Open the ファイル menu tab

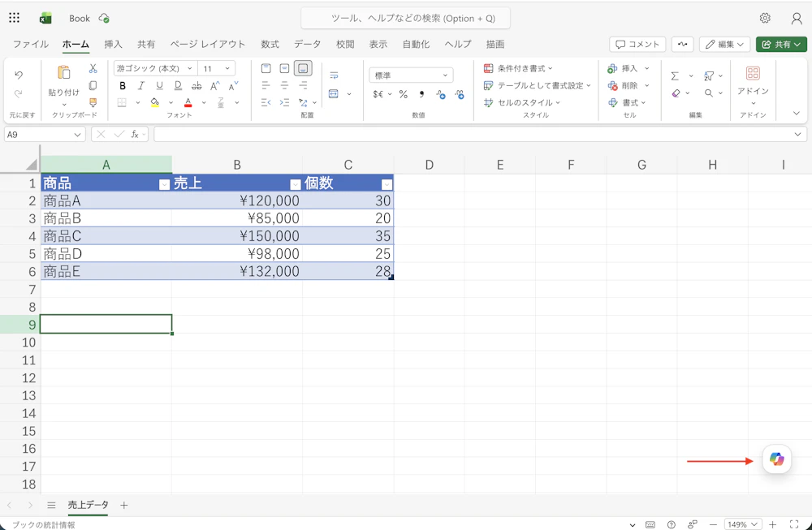pos(31,44)
